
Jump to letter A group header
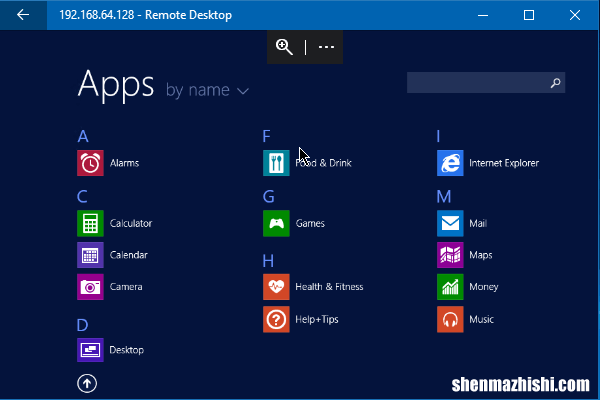pyautogui.click(x=83, y=136)
